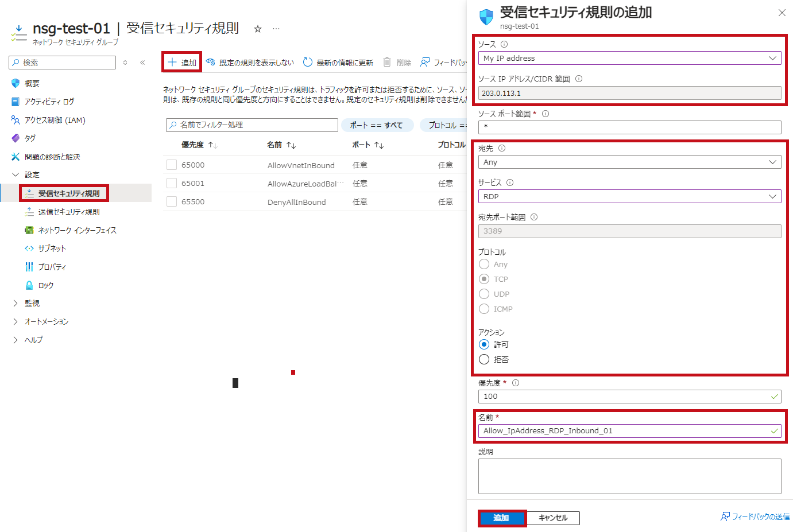The image size is (793, 532).
Task: Expand the ヘルプ section
Action: pos(16,340)
